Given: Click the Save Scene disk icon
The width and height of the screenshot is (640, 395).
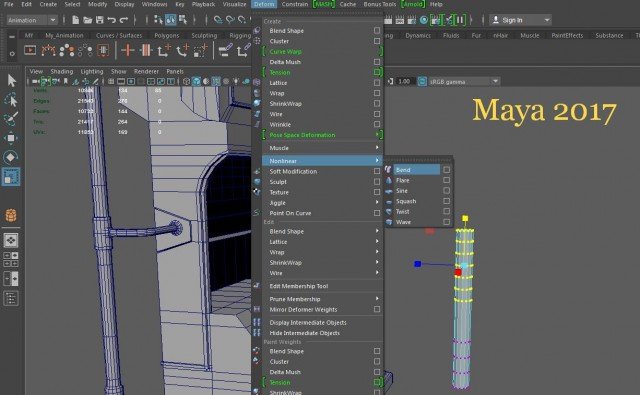Looking at the screenshot, I should (100, 20).
